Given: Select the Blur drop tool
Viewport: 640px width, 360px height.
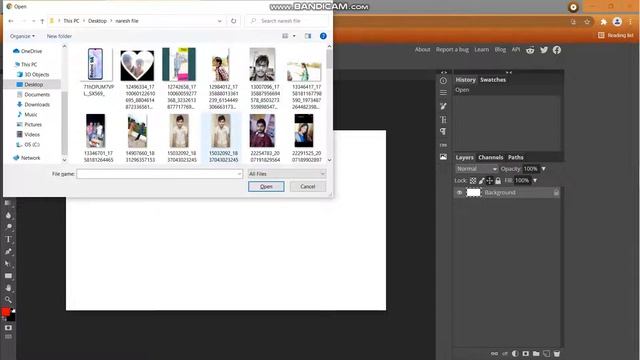Looking at the screenshot, I should 8,215.
